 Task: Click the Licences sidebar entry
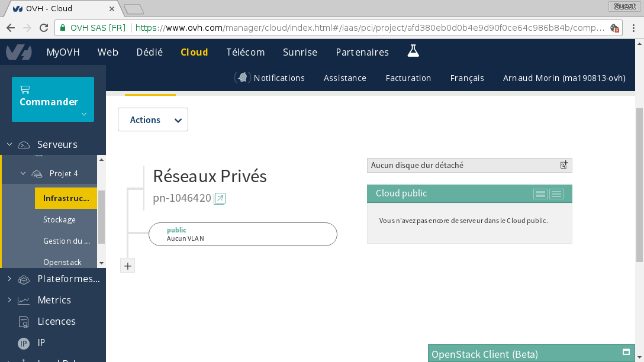click(56, 321)
